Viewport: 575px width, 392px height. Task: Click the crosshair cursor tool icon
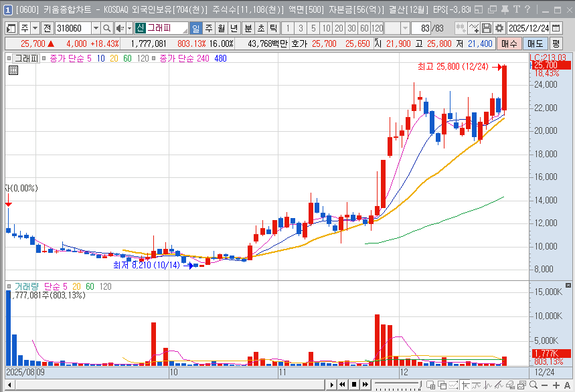(465, 385)
